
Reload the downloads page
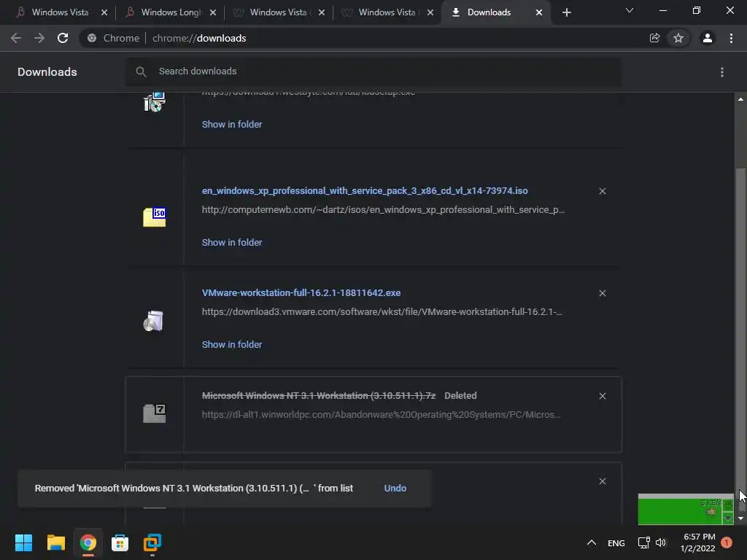click(x=63, y=38)
